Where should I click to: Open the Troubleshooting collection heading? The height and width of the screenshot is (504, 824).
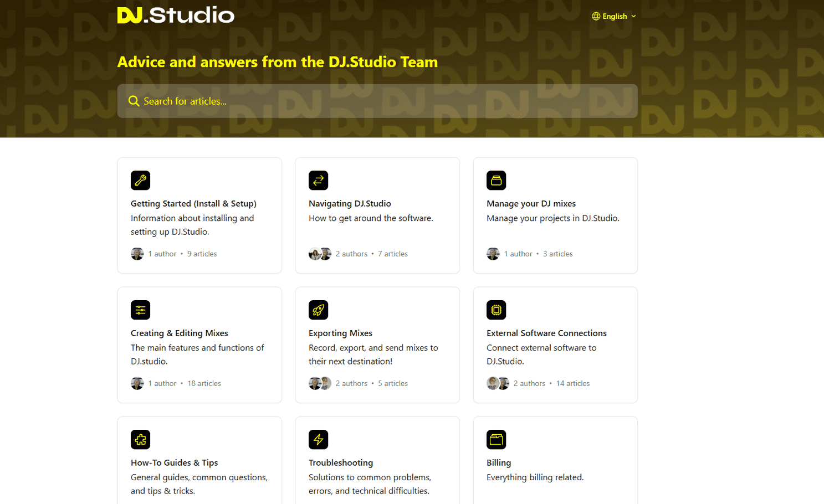coord(341,462)
